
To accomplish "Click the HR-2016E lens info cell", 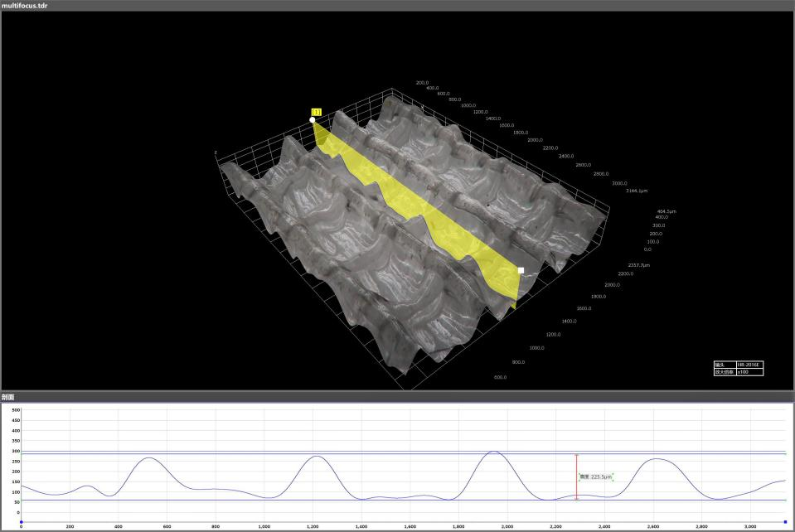I will coord(749,365).
